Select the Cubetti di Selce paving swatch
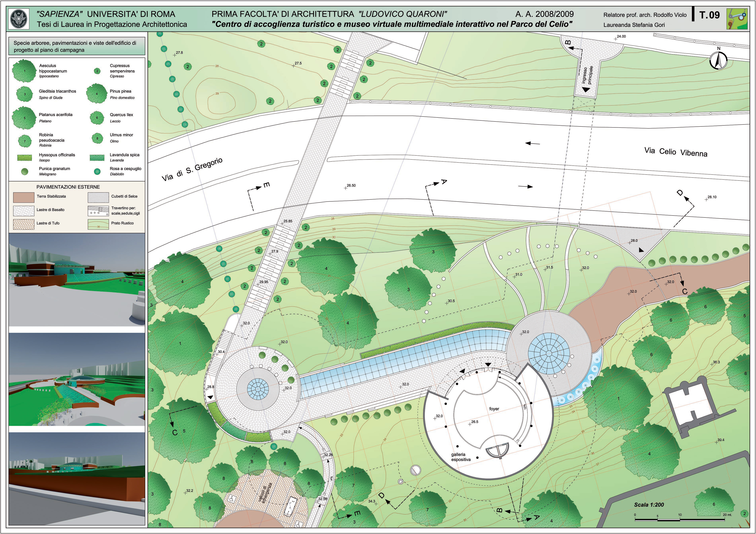This screenshot has height=534, width=756. click(98, 197)
